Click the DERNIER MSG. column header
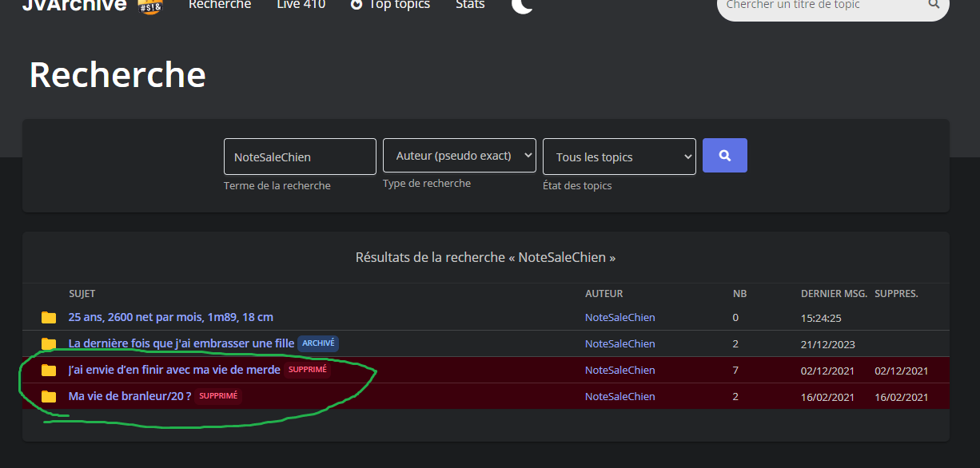Screen dimensions: 980x468 coord(834,294)
